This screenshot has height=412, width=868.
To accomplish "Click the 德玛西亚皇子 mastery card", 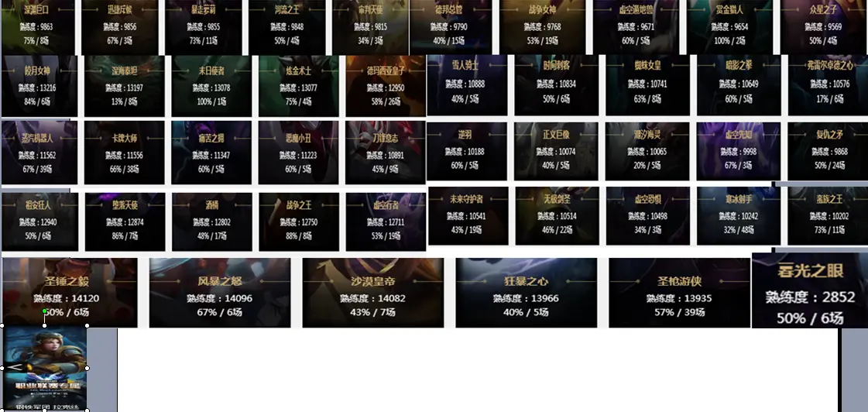I will click(x=386, y=86).
